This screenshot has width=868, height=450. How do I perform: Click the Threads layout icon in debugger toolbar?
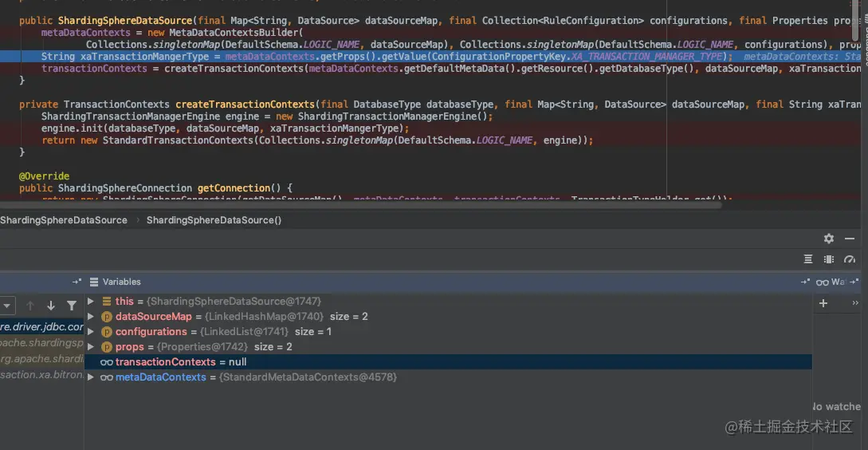point(808,259)
